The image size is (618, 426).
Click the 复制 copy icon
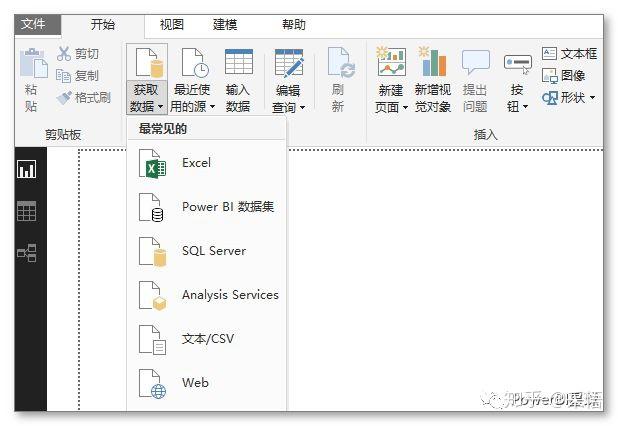click(x=63, y=75)
